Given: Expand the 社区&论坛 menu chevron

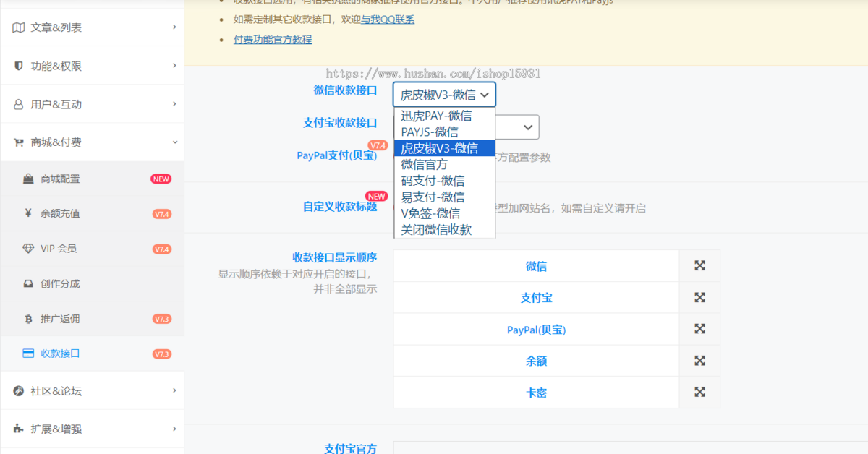Looking at the screenshot, I should [174, 391].
